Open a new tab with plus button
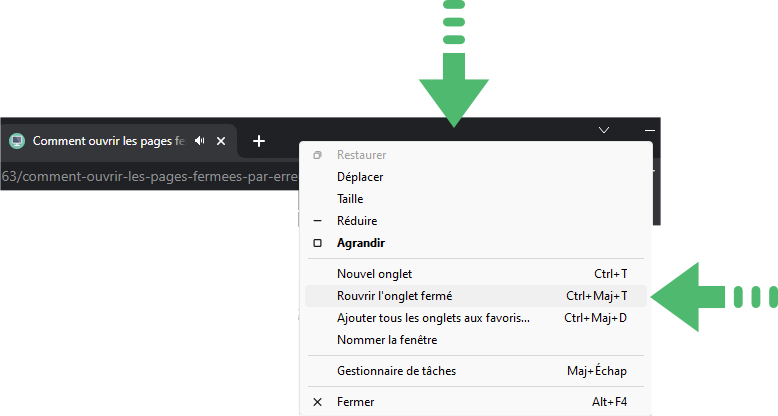 (x=259, y=141)
